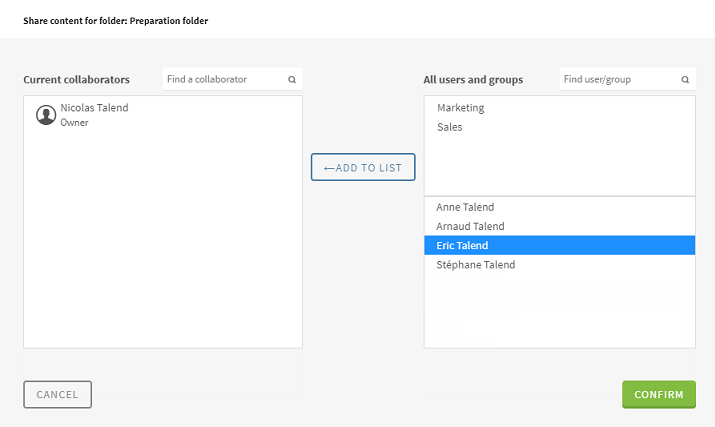Click the search icon in collaborator field
The image size is (715, 427).
pyautogui.click(x=292, y=79)
